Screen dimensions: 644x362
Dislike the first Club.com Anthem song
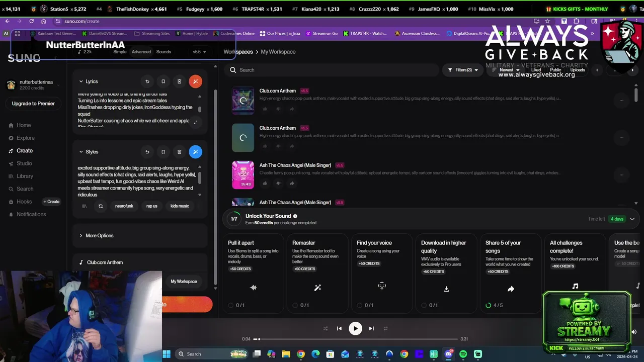(278, 109)
